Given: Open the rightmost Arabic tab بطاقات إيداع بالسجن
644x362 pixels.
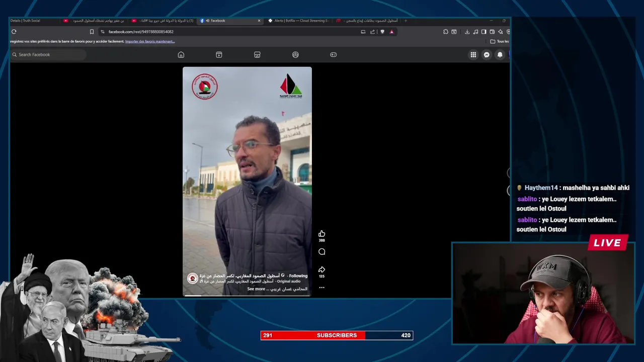Looking at the screenshot, I should [x=367, y=21].
